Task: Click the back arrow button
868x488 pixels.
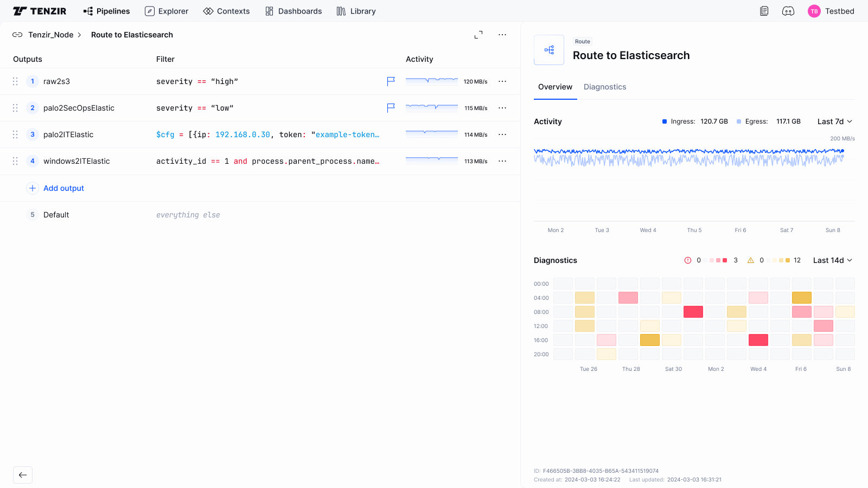Action: point(23,475)
